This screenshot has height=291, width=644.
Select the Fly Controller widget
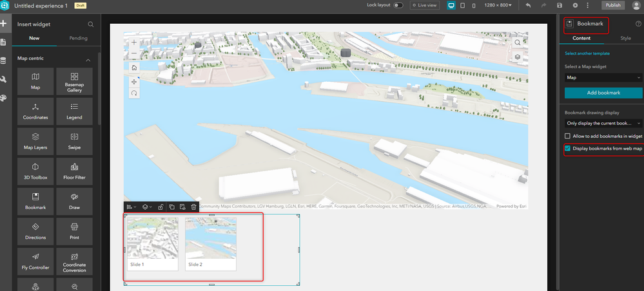pos(35,261)
